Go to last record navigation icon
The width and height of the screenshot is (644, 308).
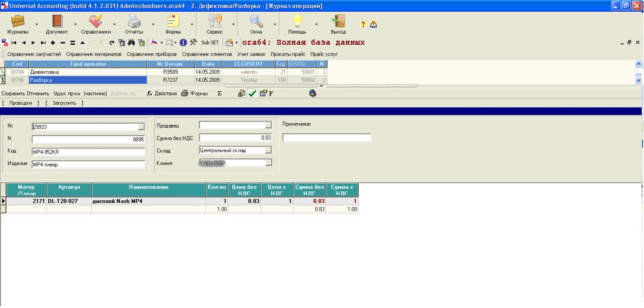[43, 42]
